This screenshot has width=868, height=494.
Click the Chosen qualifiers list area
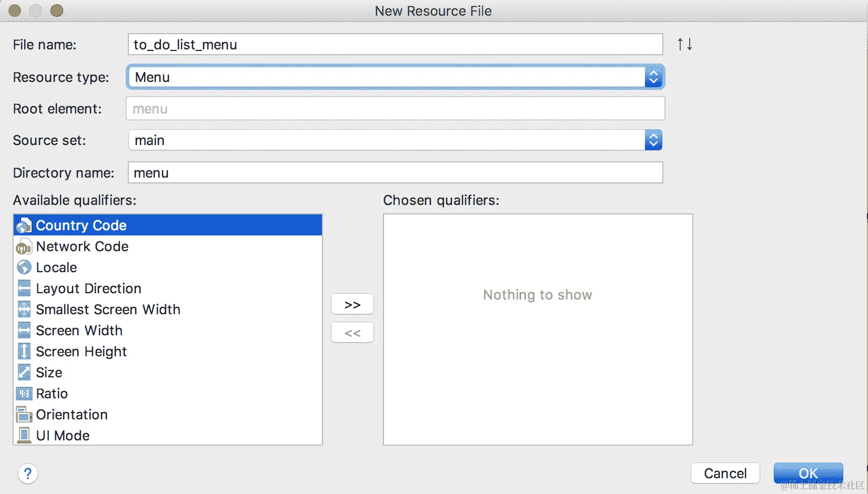538,330
